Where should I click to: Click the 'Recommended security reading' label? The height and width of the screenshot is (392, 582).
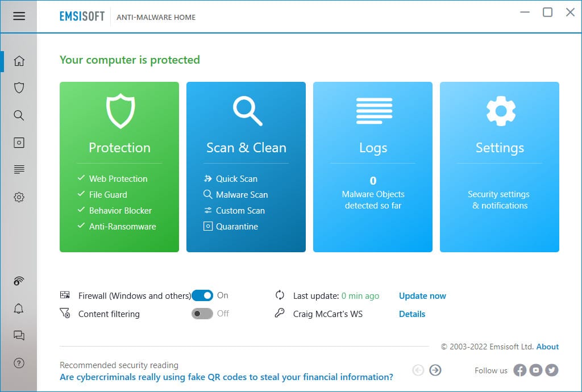point(119,365)
